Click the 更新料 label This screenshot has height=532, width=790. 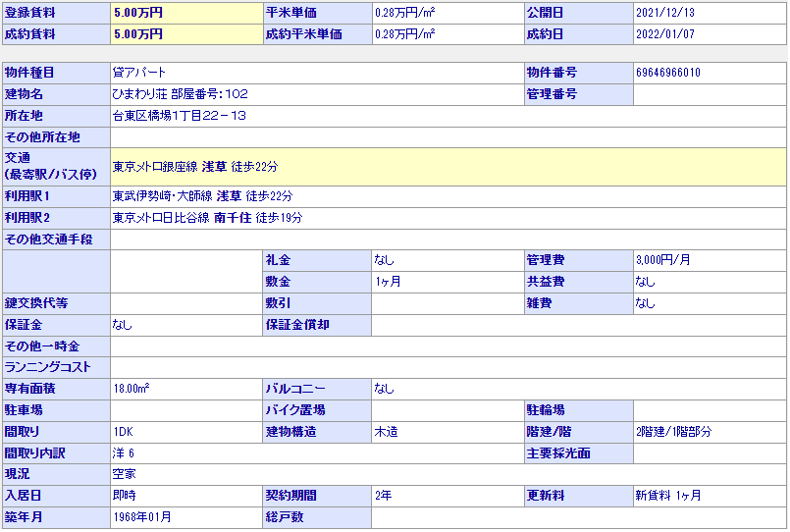(546, 496)
